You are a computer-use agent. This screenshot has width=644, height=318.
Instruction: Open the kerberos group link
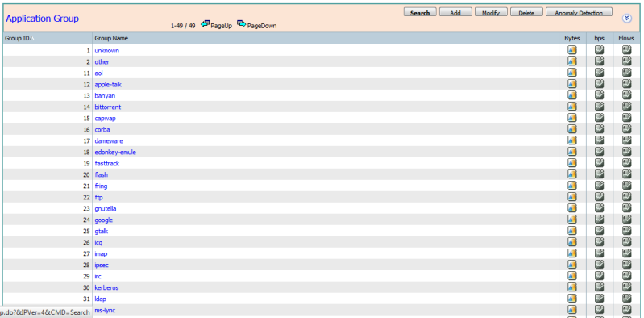(106, 287)
